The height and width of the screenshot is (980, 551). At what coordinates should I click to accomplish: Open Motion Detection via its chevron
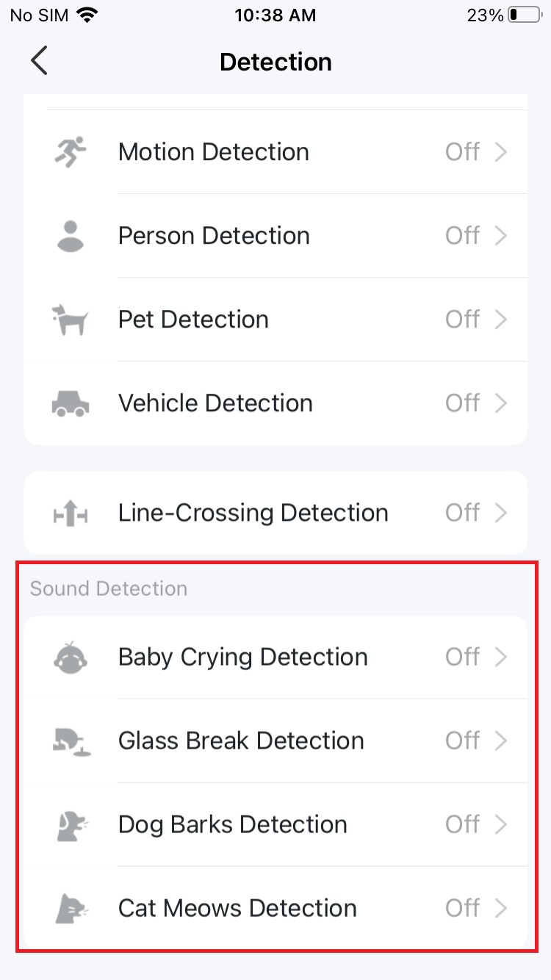501,152
